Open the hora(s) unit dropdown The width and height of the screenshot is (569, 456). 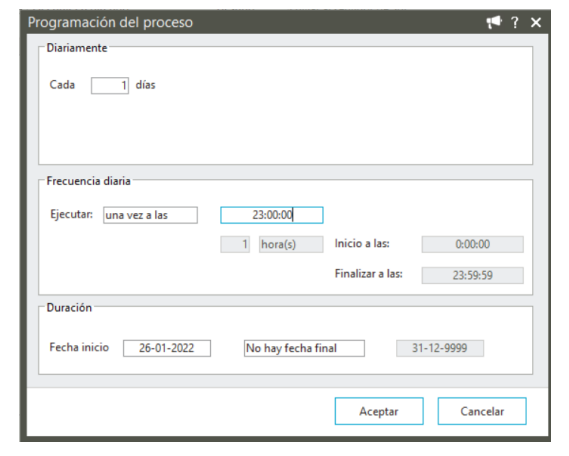click(x=291, y=244)
